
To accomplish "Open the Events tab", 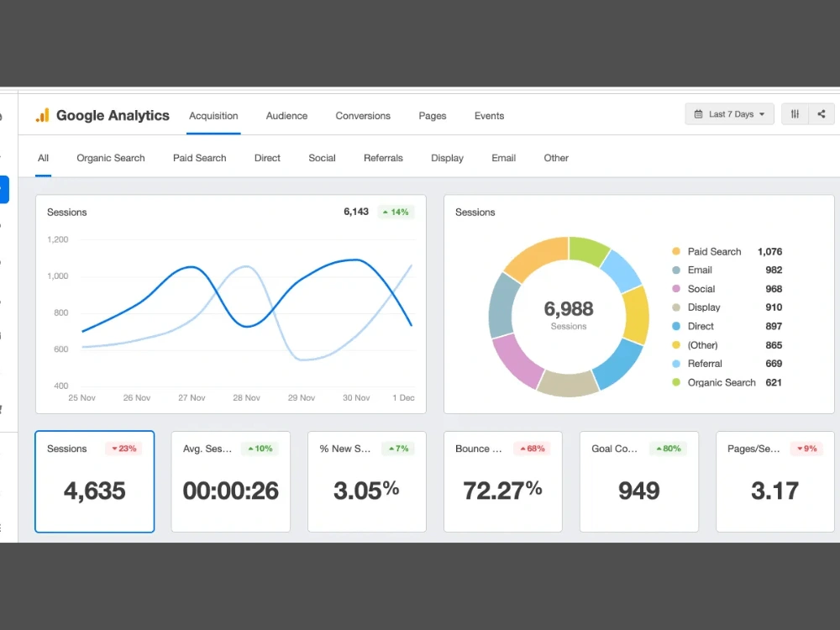I will [x=489, y=116].
